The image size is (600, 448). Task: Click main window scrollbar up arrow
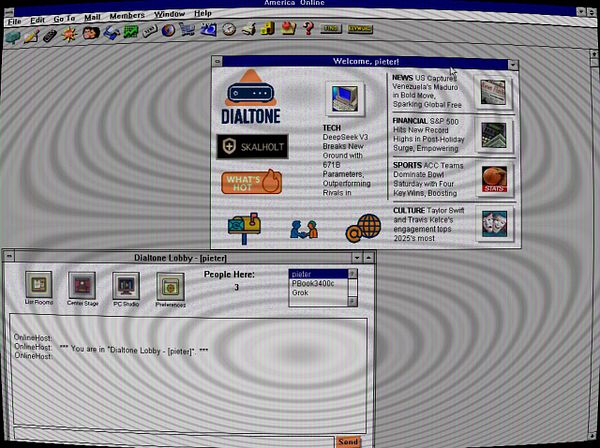[x=593, y=54]
